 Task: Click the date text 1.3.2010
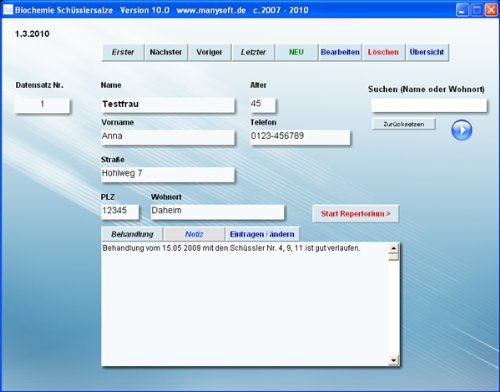coord(32,34)
